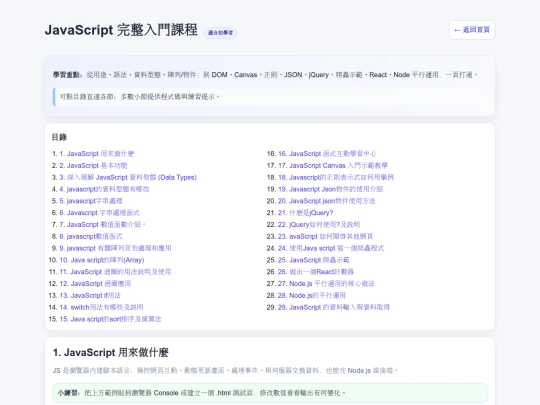540x405 pixels.
Task: Click link 15 Java script的sort排序及演算法
Action: coord(110,319)
